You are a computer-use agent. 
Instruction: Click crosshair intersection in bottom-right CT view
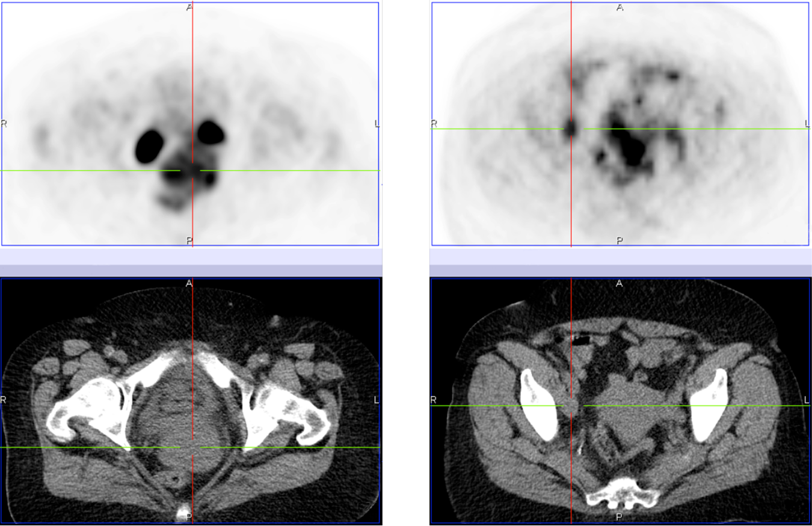click(x=571, y=406)
